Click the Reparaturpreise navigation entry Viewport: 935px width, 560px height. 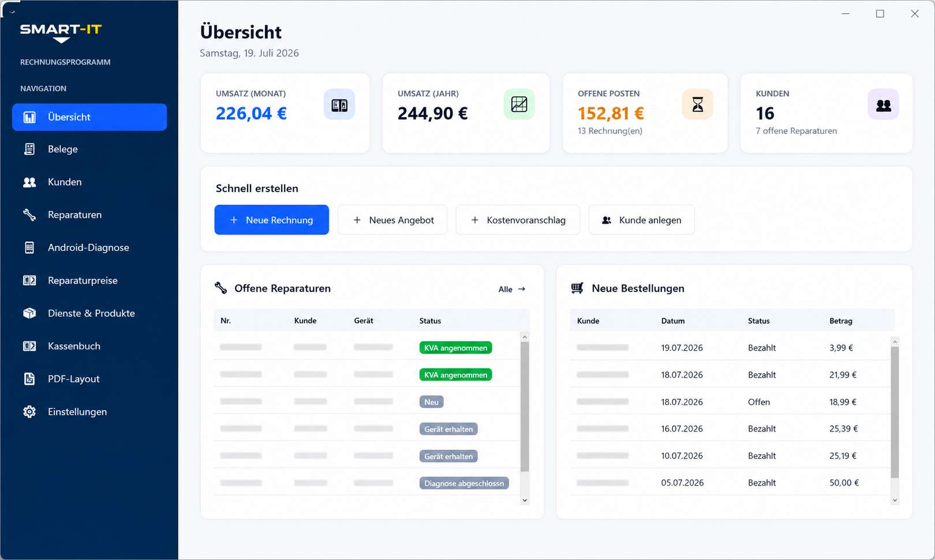tap(89, 280)
